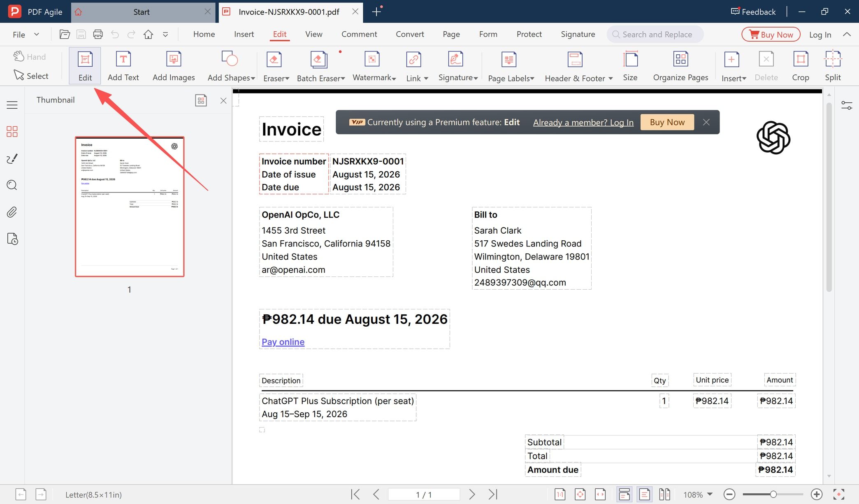Viewport: 859px width, 504px height.
Task: Switch to single page view
Action: pyautogui.click(x=645, y=494)
